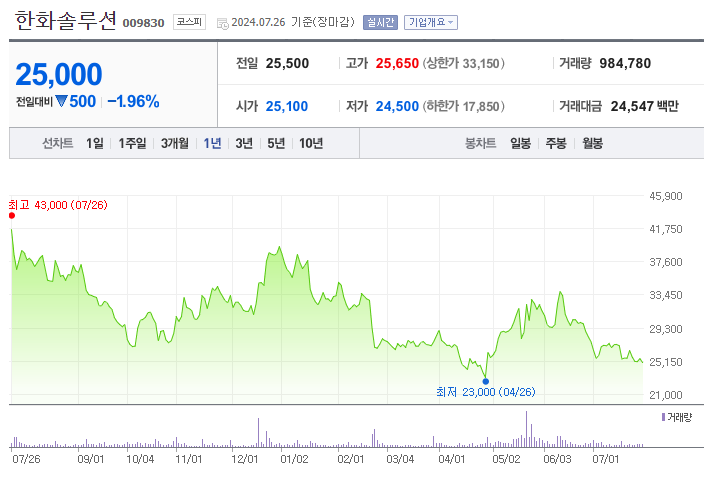Click the stock code 009830
Viewport: 704px width, 480px height.
143,23
